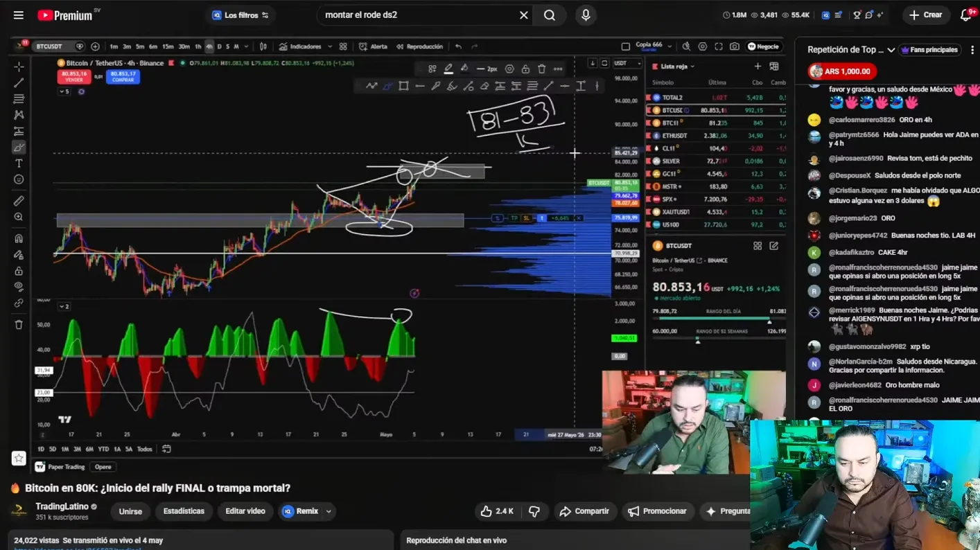Open chart settings hexagon icon
The image size is (980, 550).
tap(703, 46)
